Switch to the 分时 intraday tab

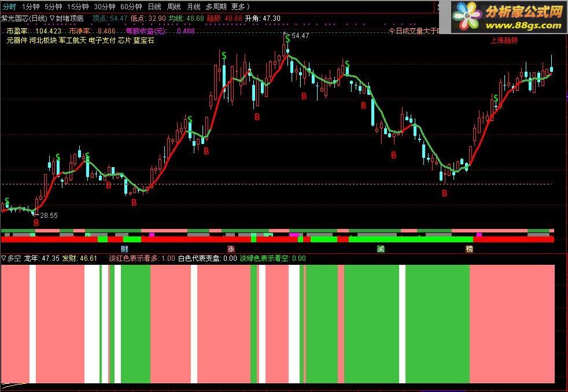pyautogui.click(x=9, y=6)
